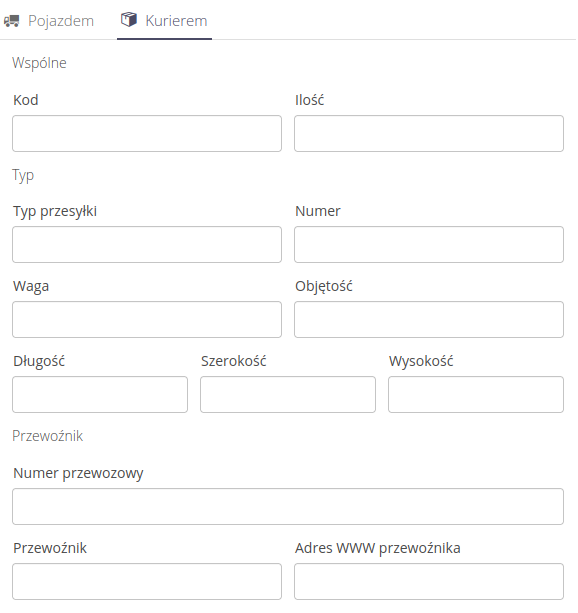Click into the Ilość field

tap(429, 133)
